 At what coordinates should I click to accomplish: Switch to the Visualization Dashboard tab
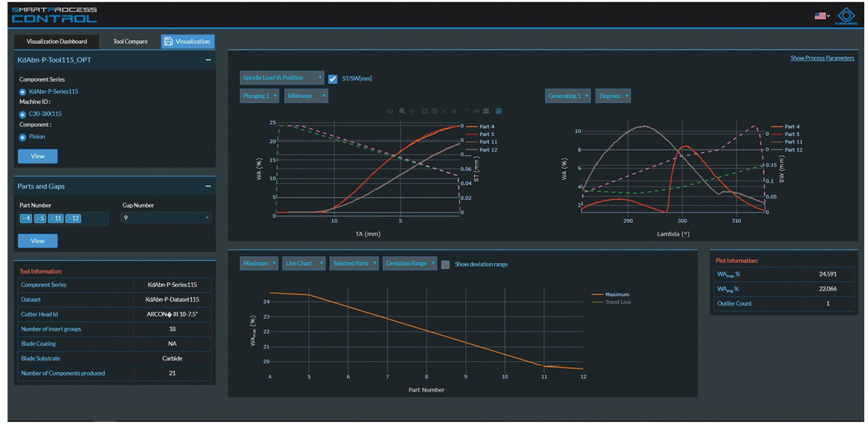tap(56, 42)
